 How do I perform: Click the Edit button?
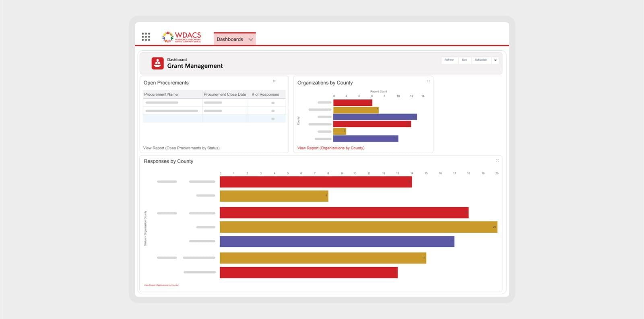click(x=464, y=60)
